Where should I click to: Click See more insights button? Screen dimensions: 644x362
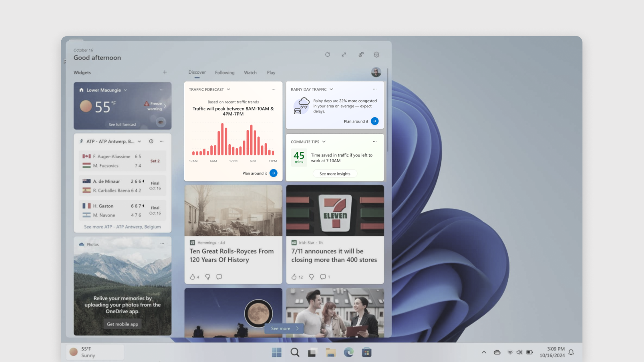coord(335,174)
